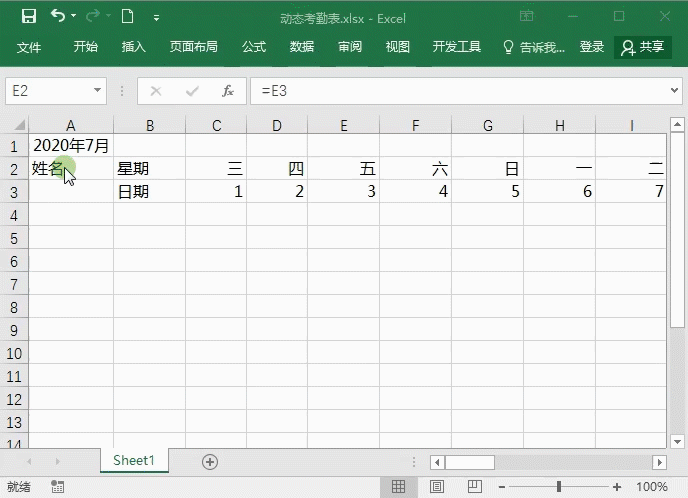
Task: Click the zoom in plus icon
Action: pos(622,487)
